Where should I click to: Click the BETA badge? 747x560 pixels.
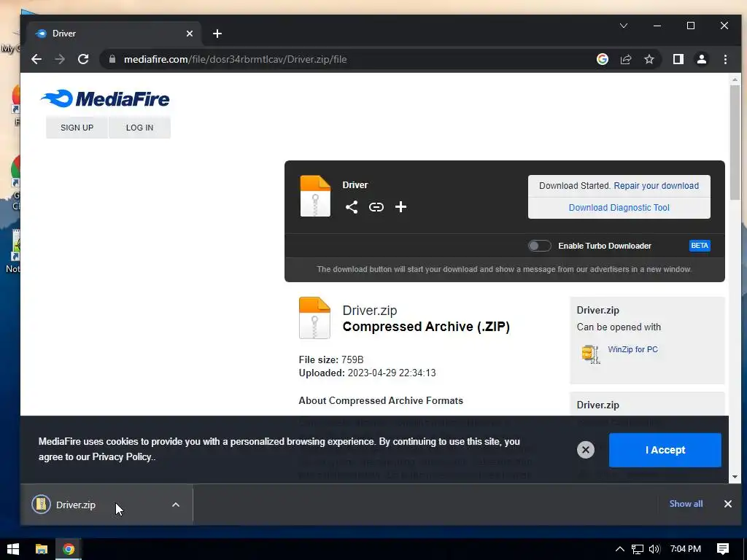click(700, 246)
